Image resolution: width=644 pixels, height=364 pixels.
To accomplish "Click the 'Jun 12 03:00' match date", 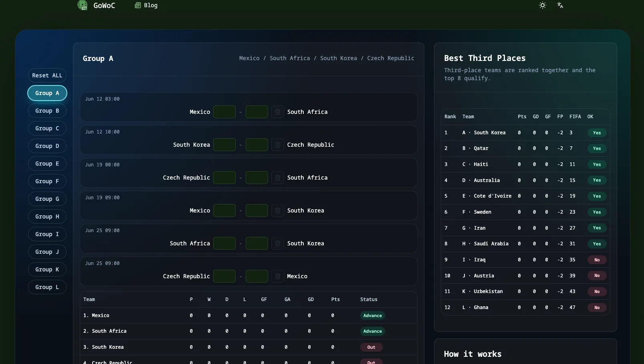I will click(102, 99).
